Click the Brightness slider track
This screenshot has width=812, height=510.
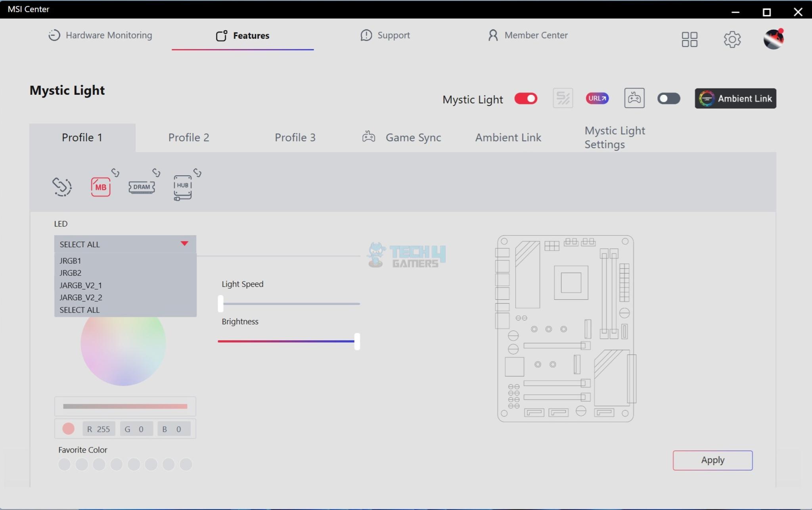pos(285,341)
